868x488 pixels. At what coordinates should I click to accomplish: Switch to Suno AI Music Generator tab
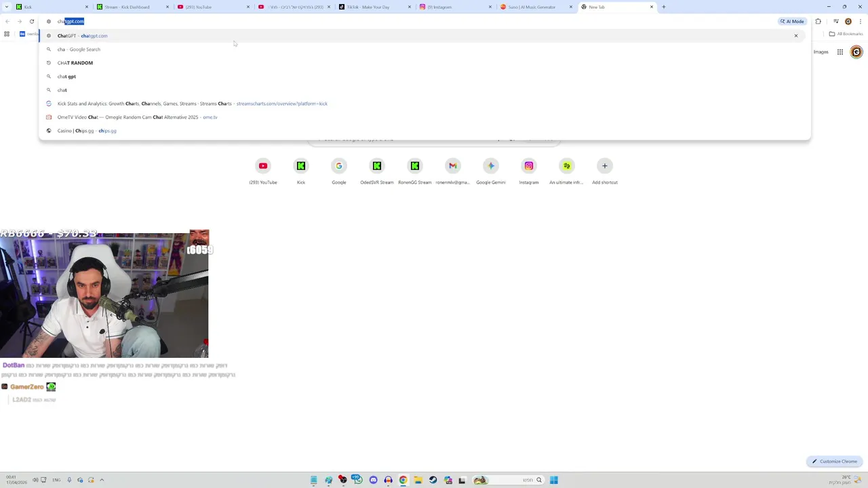tap(535, 7)
